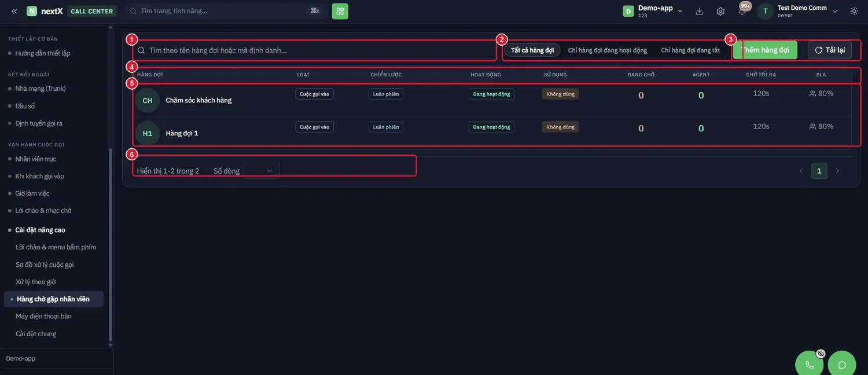Go to the previous page arrow
Viewport: 868px width, 375px height.
[x=801, y=171]
